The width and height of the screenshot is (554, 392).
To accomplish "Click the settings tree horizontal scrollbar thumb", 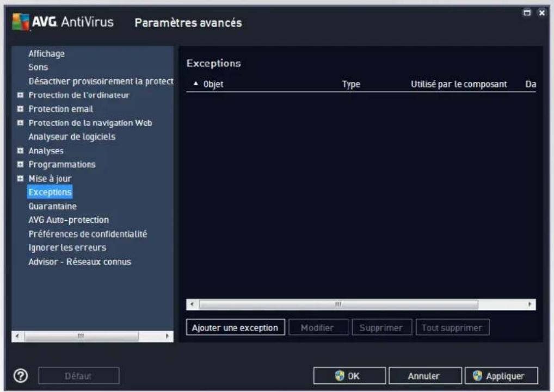I will pyautogui.click(x=81, y=336).
